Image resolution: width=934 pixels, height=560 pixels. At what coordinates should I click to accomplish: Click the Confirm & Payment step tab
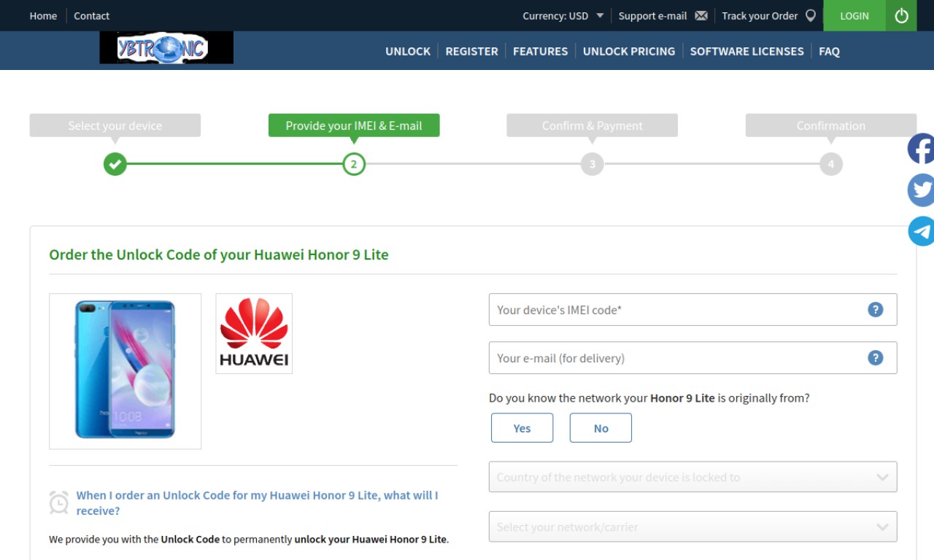click(x=593, y=125)
